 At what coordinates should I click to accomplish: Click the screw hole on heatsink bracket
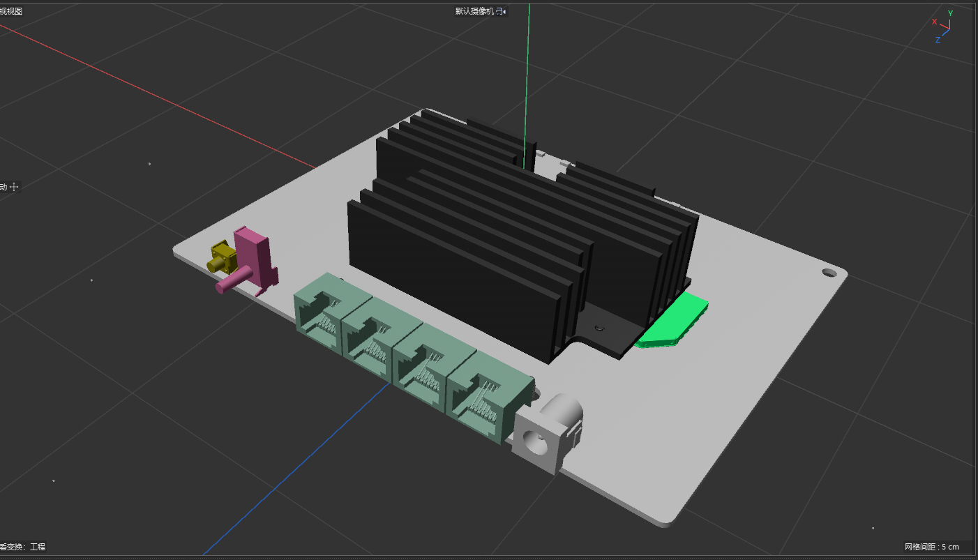point(598,327)
